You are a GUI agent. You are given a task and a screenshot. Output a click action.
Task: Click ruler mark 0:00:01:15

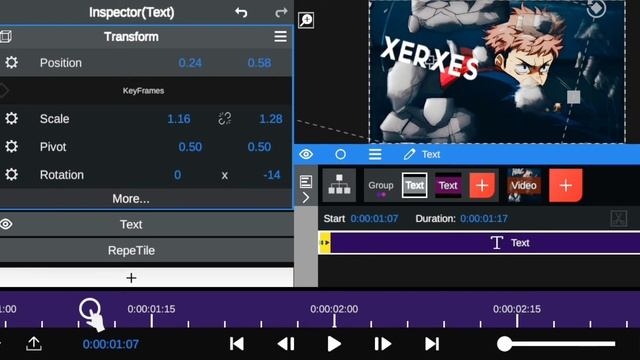pos(151,309)
